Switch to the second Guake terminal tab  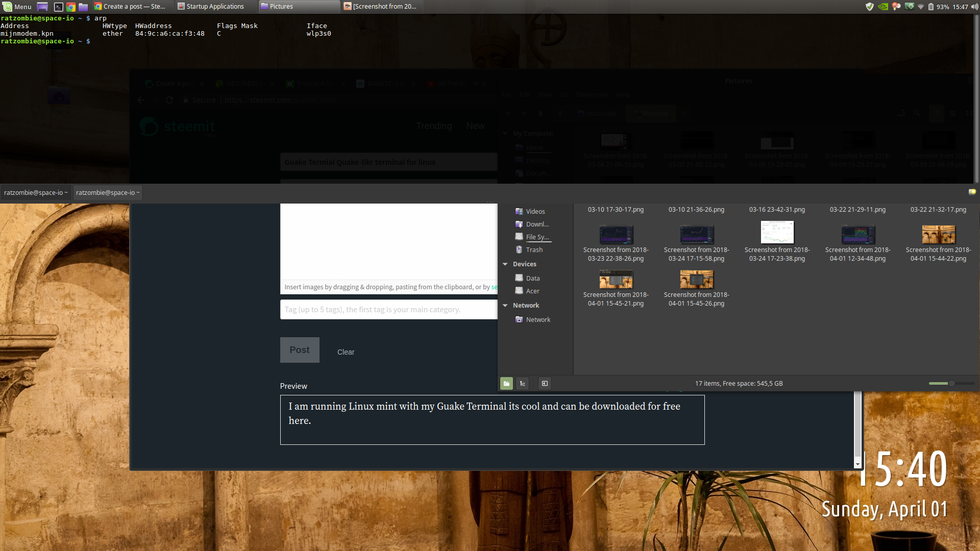pos(107,193)
